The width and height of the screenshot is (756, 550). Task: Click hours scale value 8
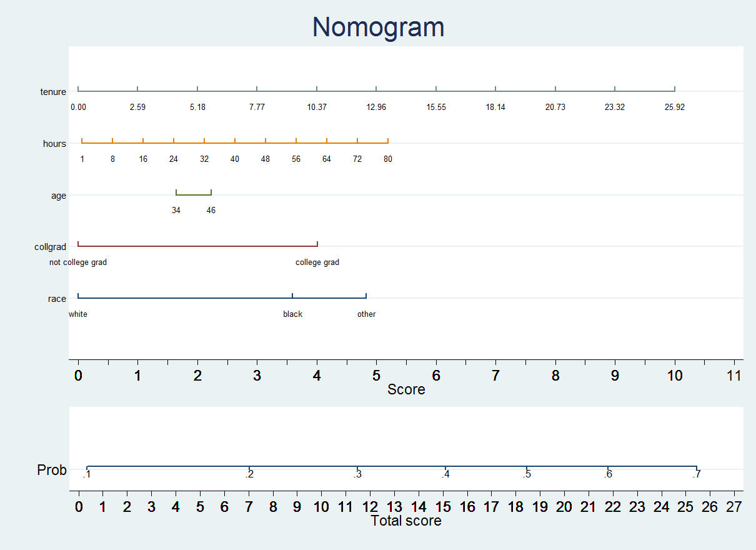pyautogui.click(x=112, y=159)
